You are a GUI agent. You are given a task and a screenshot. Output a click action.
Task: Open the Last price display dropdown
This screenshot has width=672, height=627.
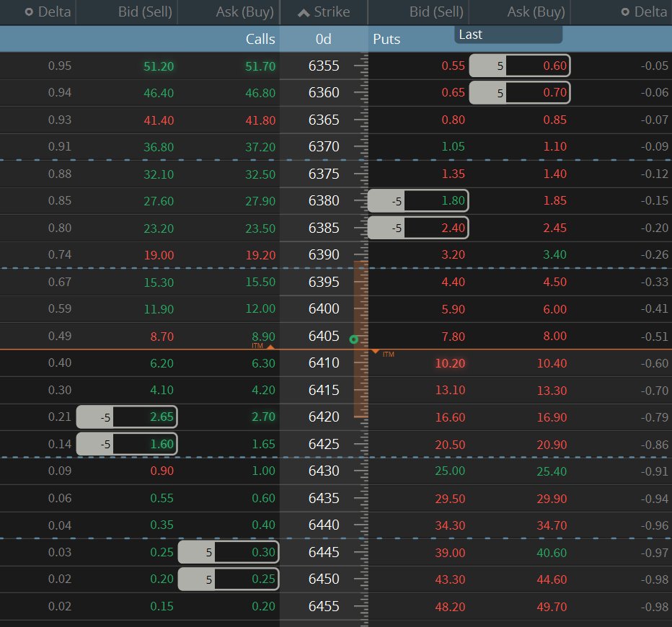508,34
